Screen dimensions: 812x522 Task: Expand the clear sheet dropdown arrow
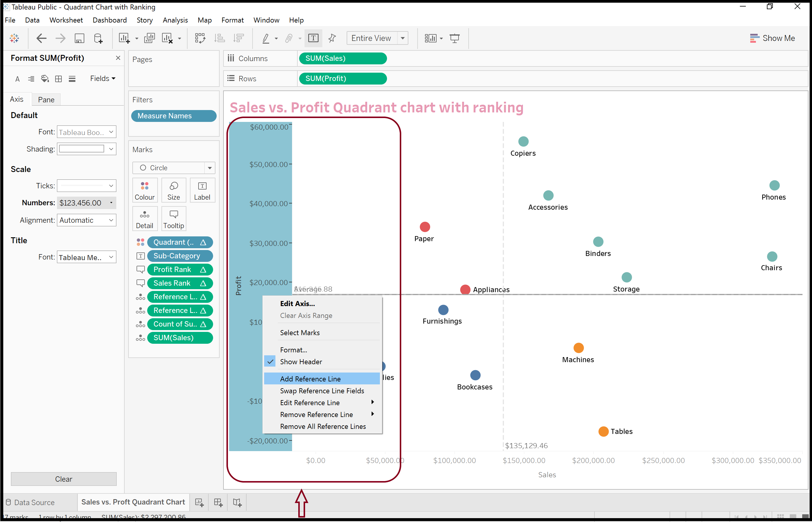180,39
